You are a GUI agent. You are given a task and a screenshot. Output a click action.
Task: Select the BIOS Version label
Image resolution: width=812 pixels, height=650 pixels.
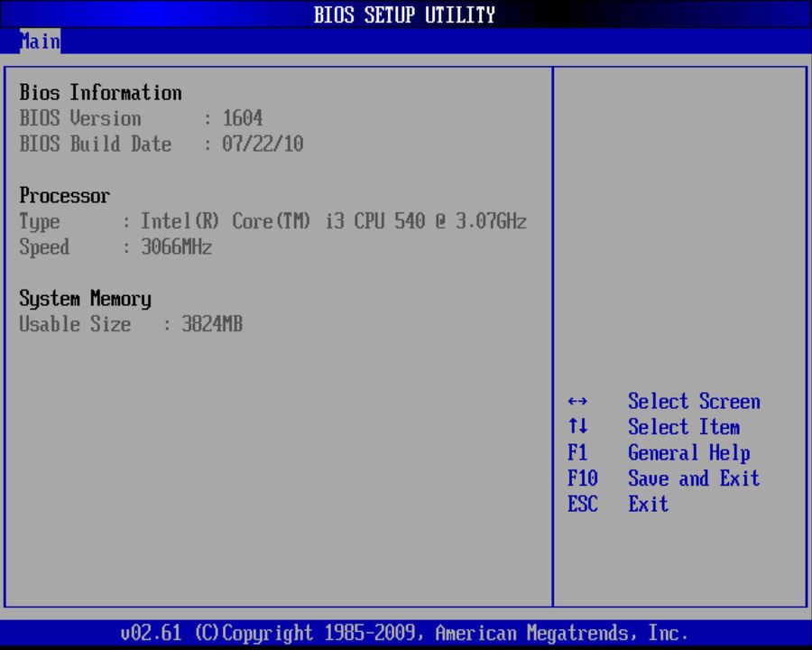[80, 118]
